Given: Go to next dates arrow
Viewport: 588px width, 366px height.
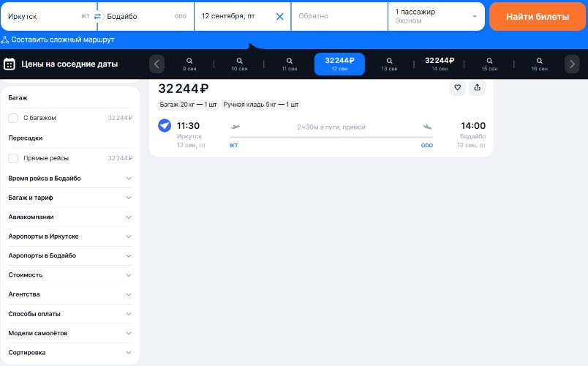Looking at the screenshot, I should 572,64.
